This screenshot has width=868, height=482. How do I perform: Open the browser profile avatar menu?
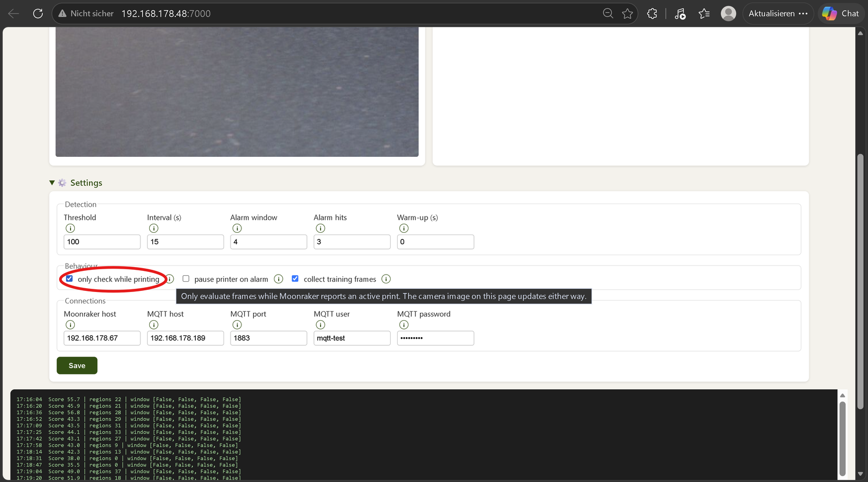(729, 14)
